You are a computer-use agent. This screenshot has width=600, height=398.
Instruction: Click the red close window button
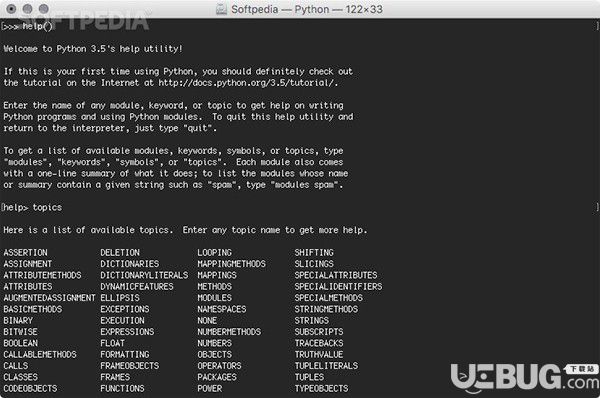[x=11, y=8]
